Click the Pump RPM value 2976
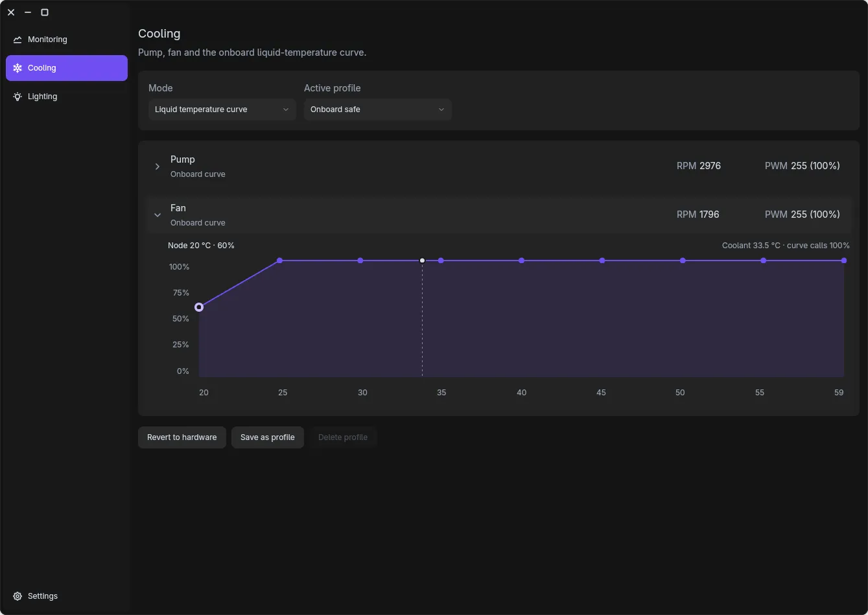The height and width of the screenshot is (615, 868). tap(710, 166)
